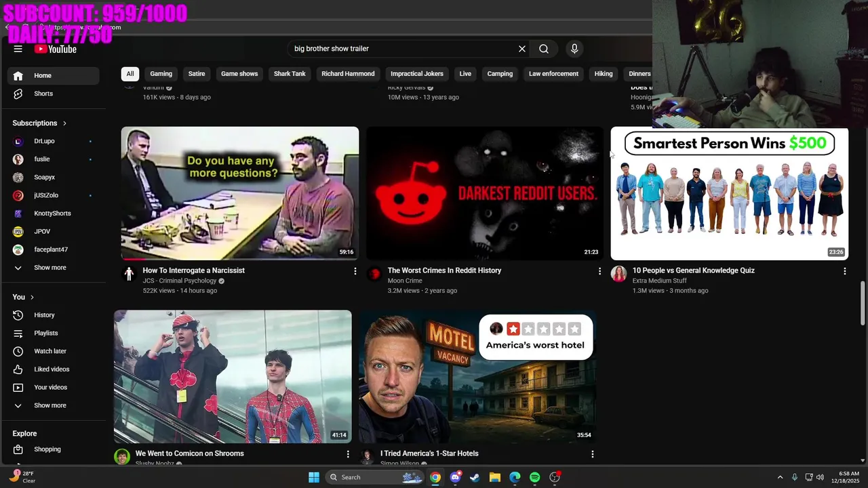The height and width of the screenshot is (488, 868).
Task: Select the Game shows filter chip
Action: 239,74
